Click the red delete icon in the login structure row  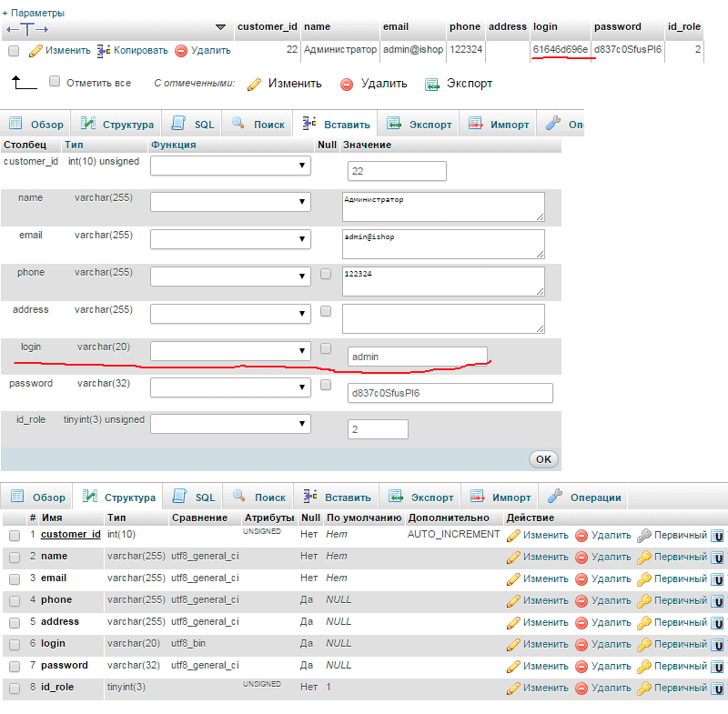click(581, 644)
